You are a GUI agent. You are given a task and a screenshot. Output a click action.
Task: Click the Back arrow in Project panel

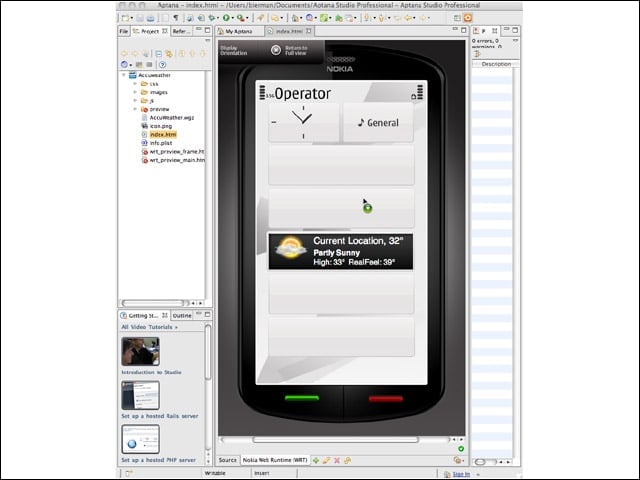point(124,53)
